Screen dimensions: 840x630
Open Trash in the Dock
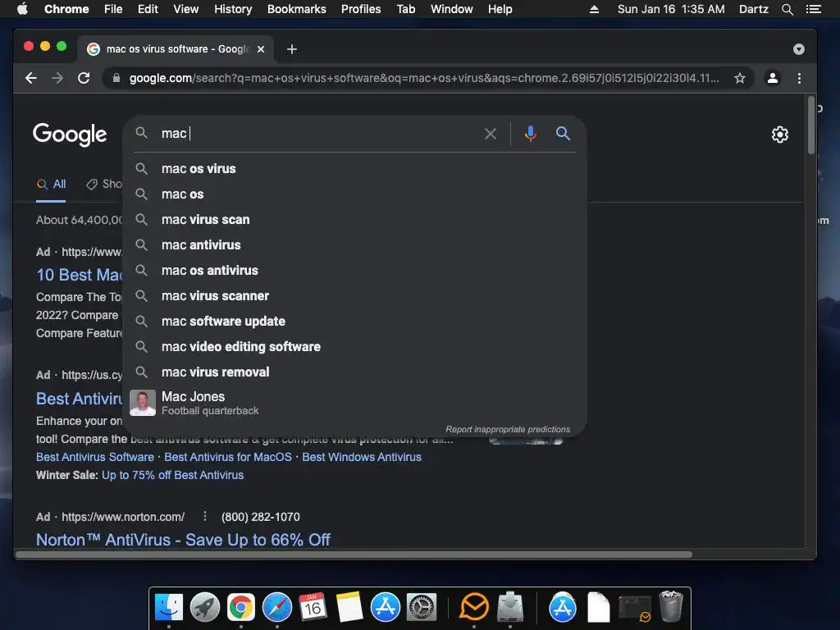tap(671, 606)
